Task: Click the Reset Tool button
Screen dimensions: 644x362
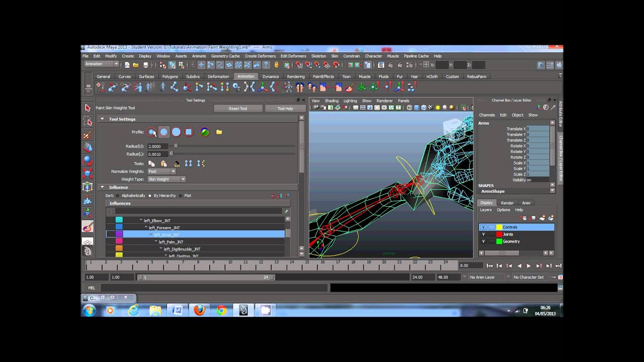Action: [x=238, y=109]
